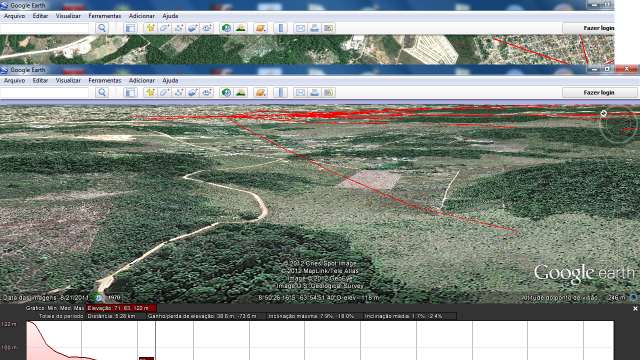This screenshot has width=640, height=360.
Task: Open the planet switcher dropdown in the front window
Action: [x=260, y=92]
